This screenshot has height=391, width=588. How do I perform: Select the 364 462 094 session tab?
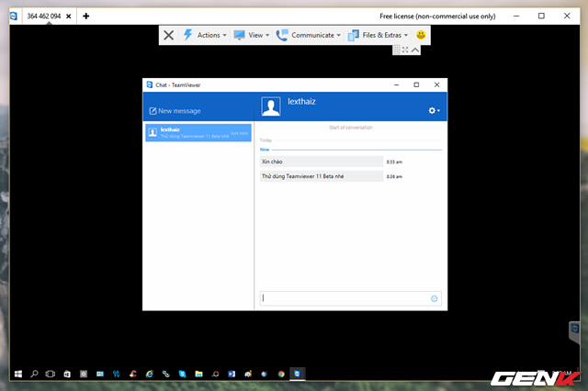click(x=44, y=17)
